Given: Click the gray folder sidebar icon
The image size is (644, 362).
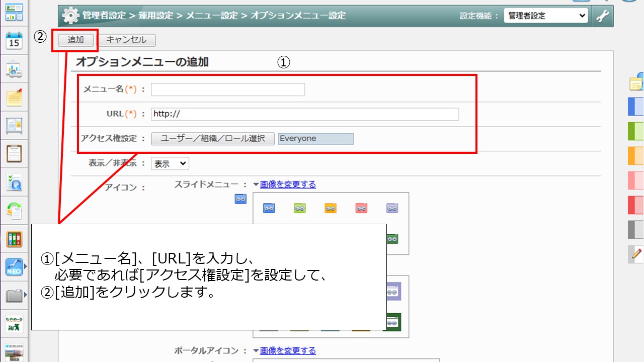Looking at the screenshot, I should [14, 296].
